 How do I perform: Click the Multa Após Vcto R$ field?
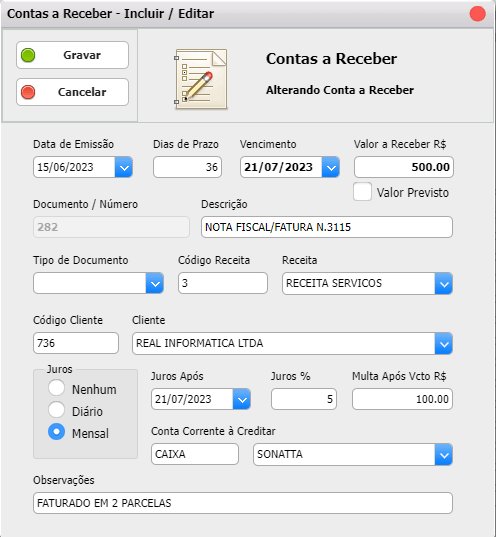click(402, 399)
